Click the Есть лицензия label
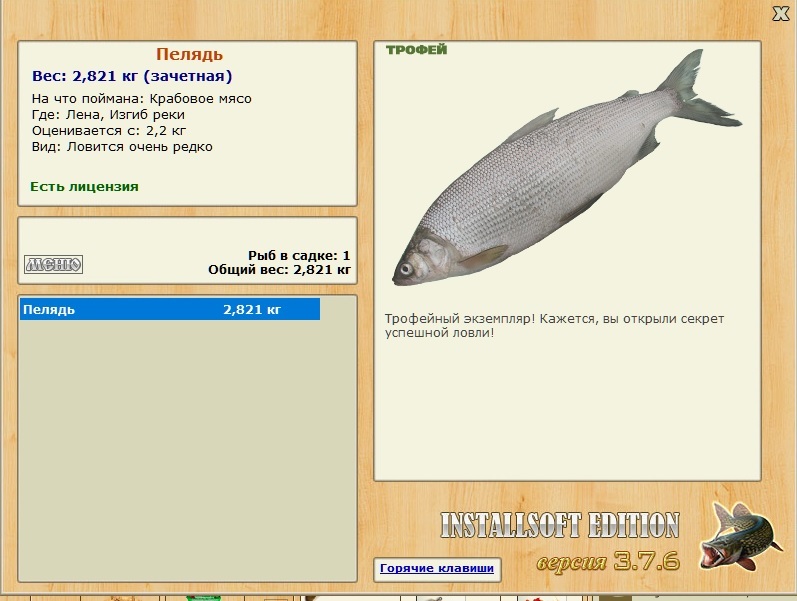 [x=84, y=187]
